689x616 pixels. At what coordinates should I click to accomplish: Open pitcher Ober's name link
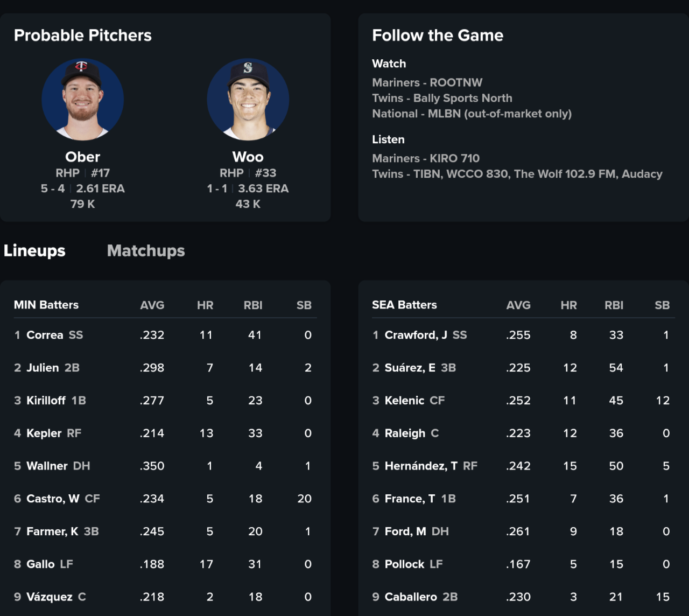(83, 157)
